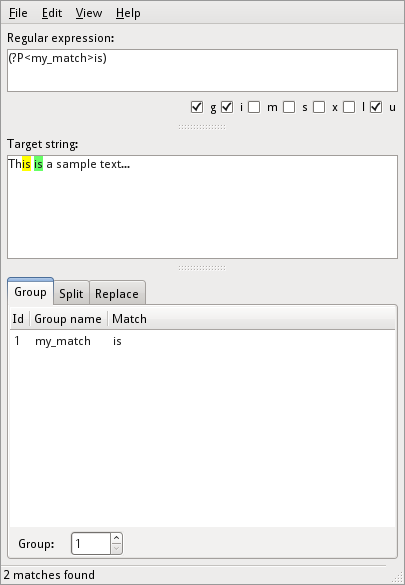Open the Help menu
This screenshot has width=405, height=585.
click(128, 13)
